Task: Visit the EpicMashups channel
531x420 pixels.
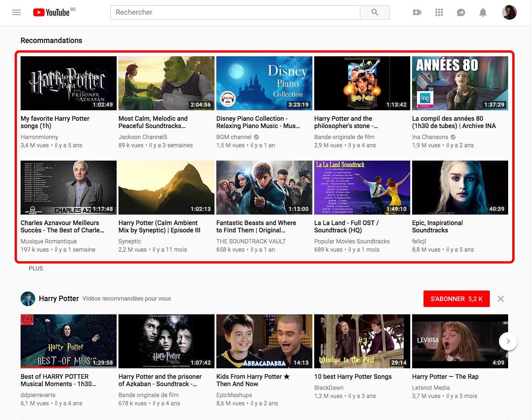Action: pyautogui.click(x=234, y=395)
